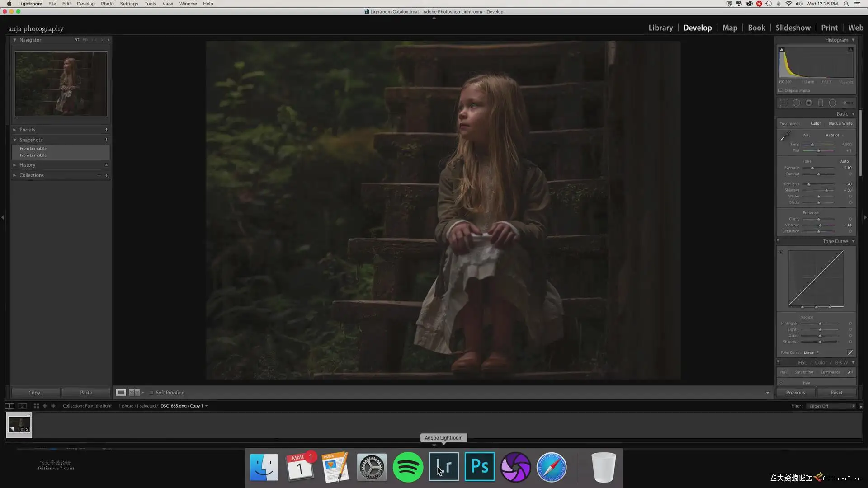This screenshot has width=868, height=488.
Task: Toggle the Original Photo checkbox
Action: [x=781, y=90]
